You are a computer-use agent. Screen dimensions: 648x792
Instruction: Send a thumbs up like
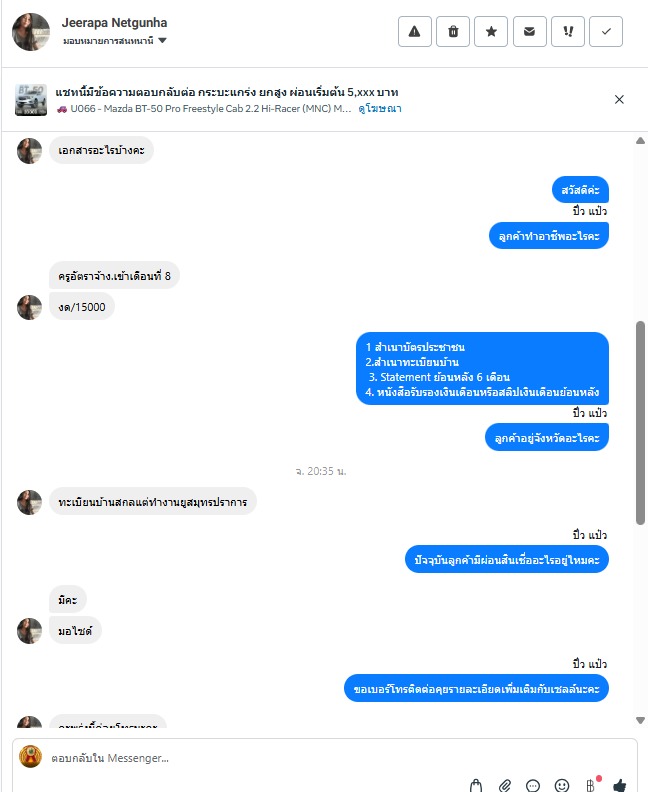pos(620,785)
